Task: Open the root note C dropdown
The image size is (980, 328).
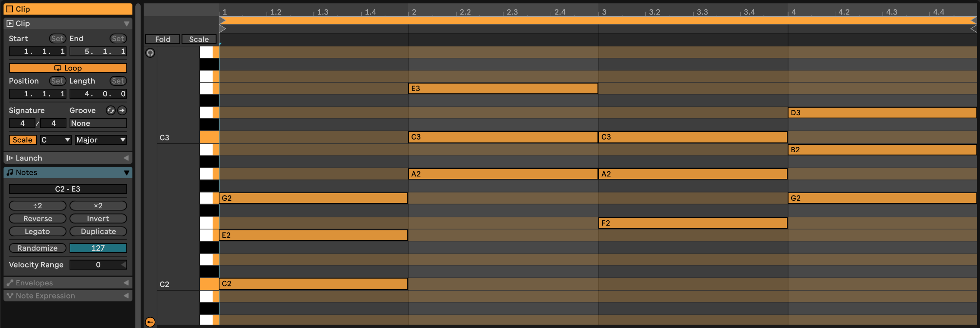Action: pos(55,140)
